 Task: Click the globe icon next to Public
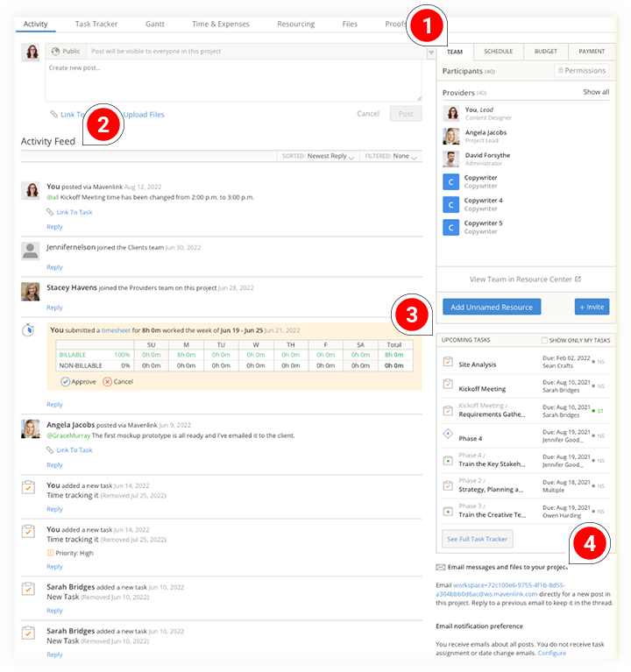click(x=56, y=52)
